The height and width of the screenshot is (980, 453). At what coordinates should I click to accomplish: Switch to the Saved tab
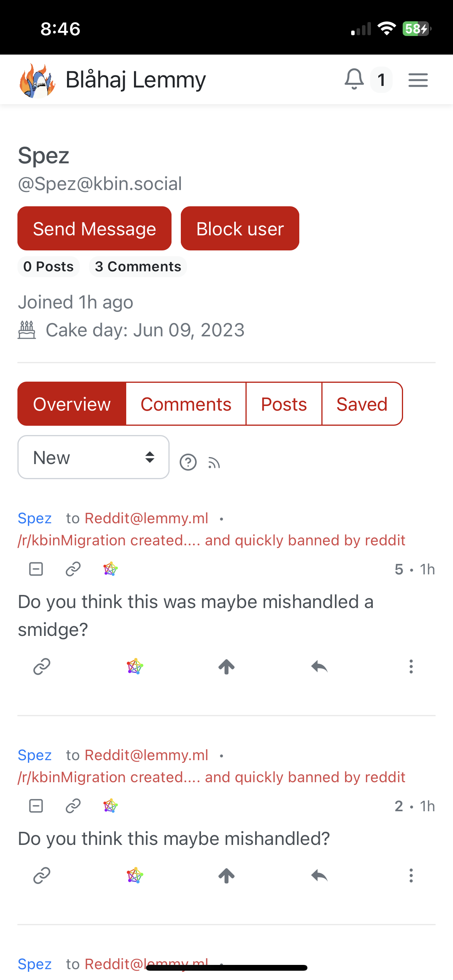coord(362,404)
